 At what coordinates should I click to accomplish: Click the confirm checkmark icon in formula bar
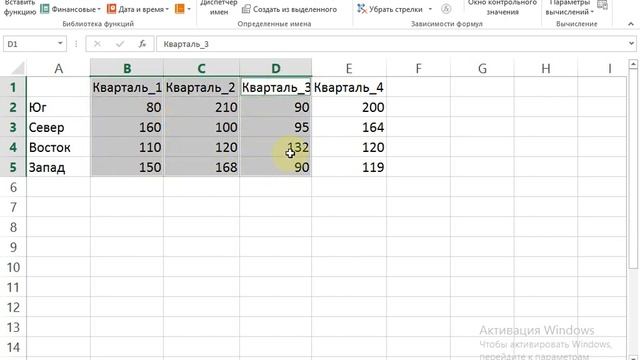click(x=120, y=44)
